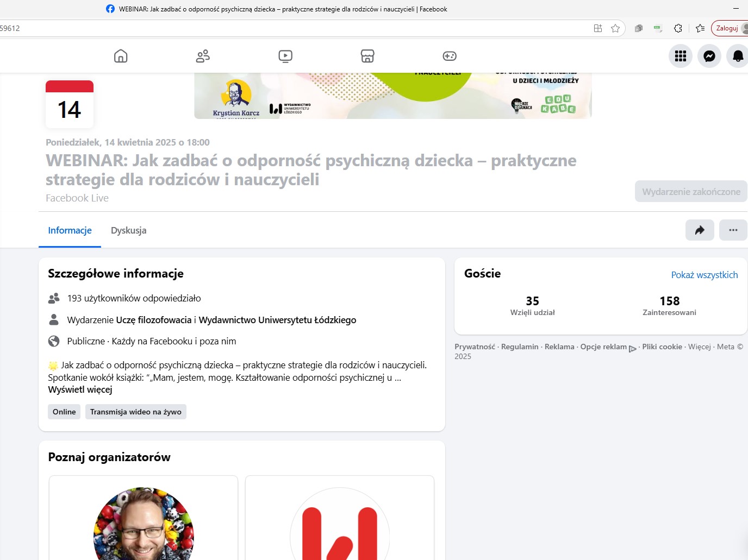Expand the Więcej footer menu

[x=699, y=347]
